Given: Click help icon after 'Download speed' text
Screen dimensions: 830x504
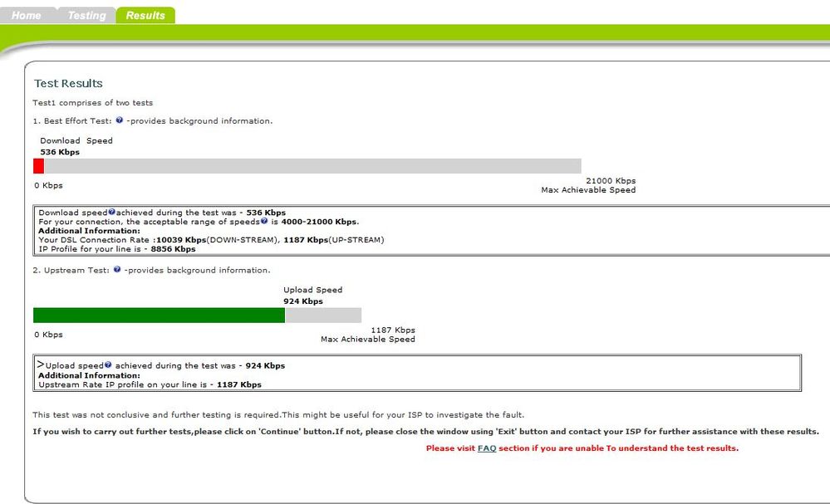Looking at the screenshot, I should point(111,212).
